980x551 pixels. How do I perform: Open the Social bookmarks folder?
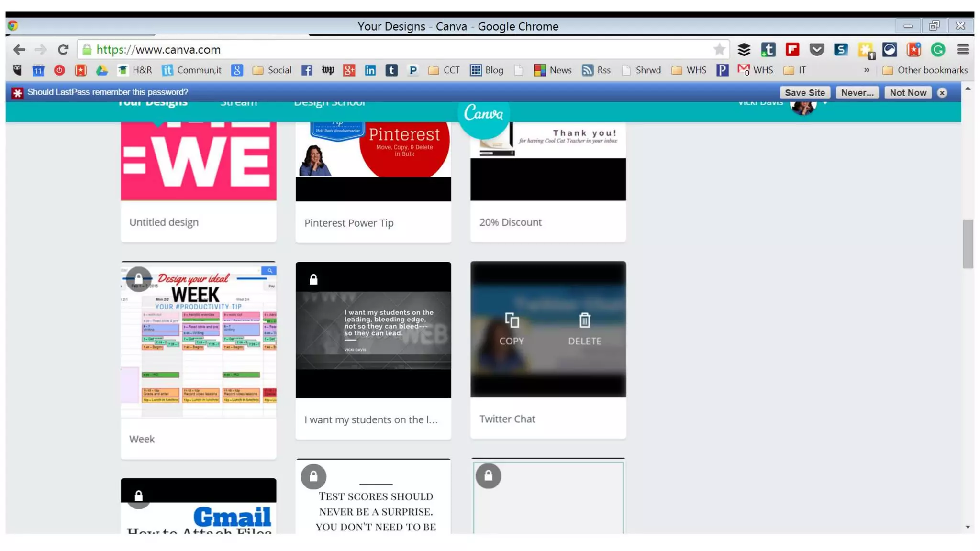[x=271, y=70]
